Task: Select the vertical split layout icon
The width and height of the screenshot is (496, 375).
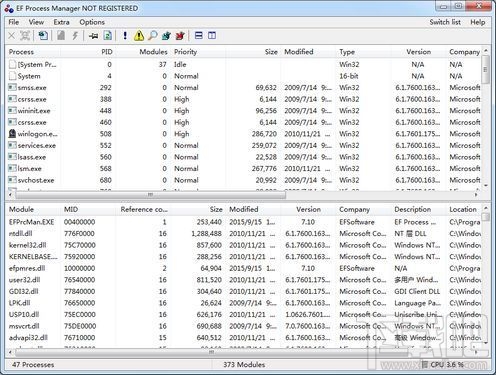Action: [212, 35]
